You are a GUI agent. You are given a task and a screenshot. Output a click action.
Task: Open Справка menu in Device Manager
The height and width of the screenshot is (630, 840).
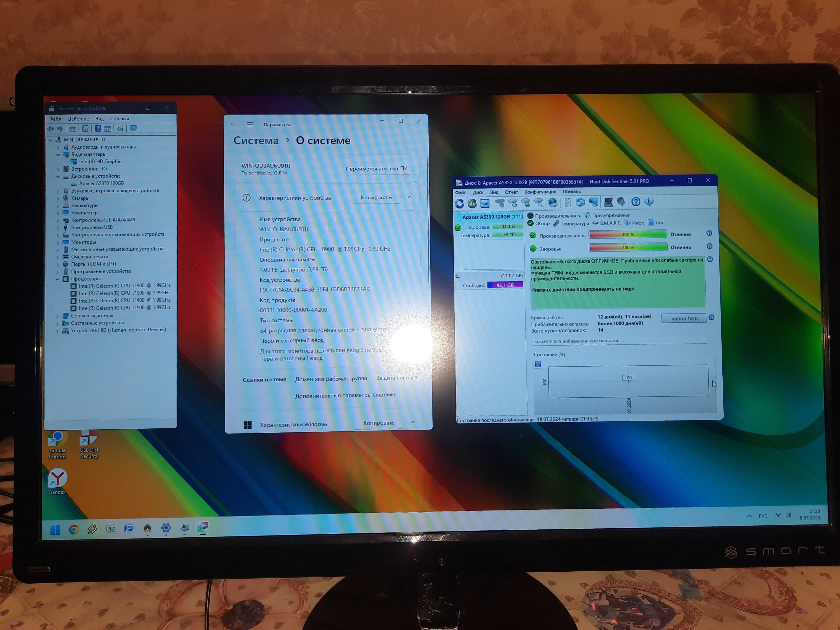click(x=120, y=118)
